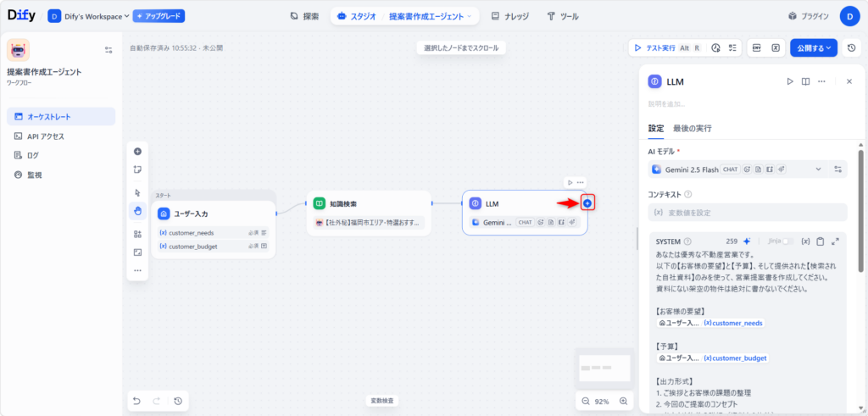This screenshot has width=868, height=416.
Task: Open the ENV environment variables panel
Action: coord(756,48)
